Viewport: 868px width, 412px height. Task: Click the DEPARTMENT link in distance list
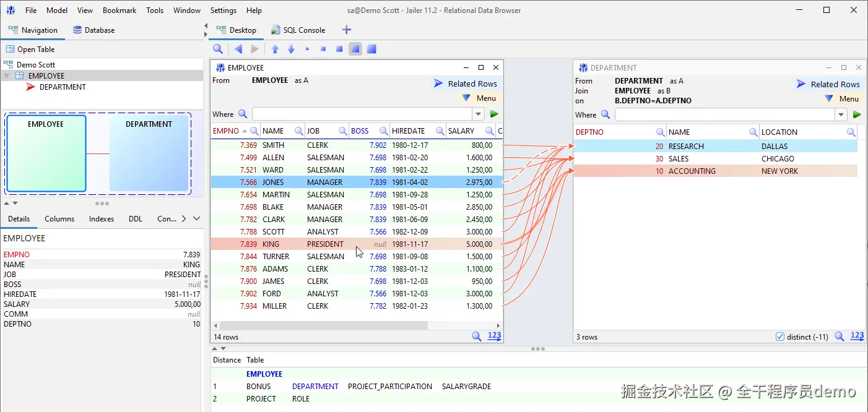[315, 386]
